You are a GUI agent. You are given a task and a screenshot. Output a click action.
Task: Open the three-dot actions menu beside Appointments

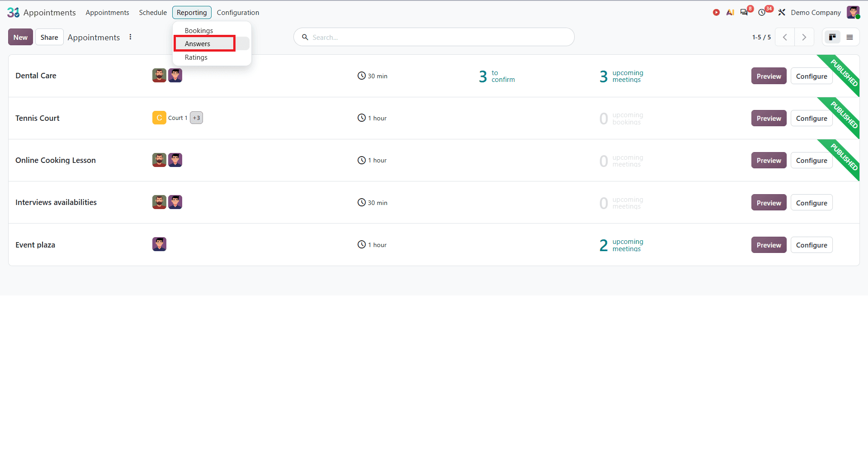pos(130,37)
